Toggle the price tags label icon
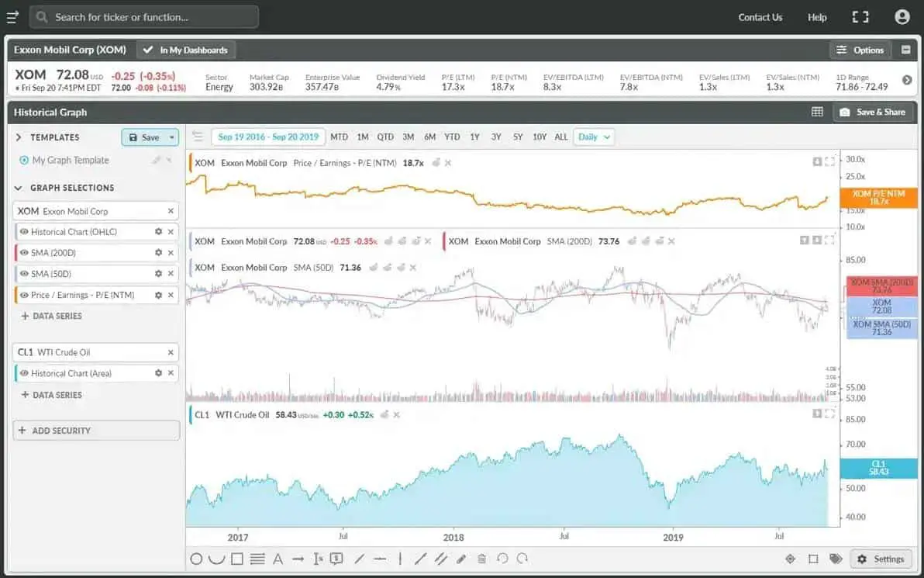The height and width of the screenshot is (578, 924). pos(835,559)
